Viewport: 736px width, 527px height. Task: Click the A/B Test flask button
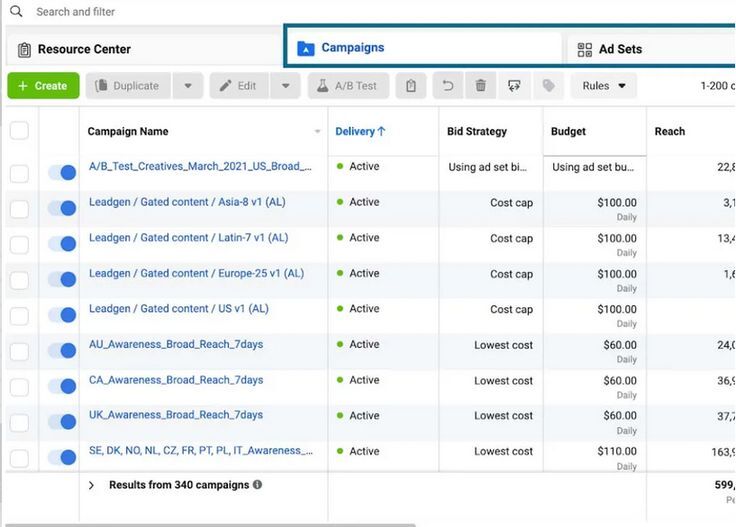pyautogui.click(x=348, y=86)
